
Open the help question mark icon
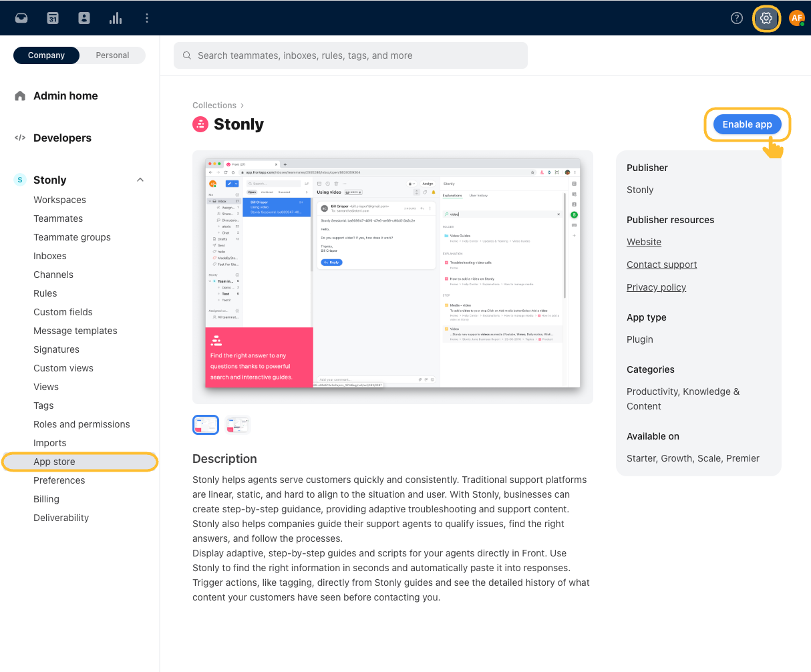tap(737, 18)
